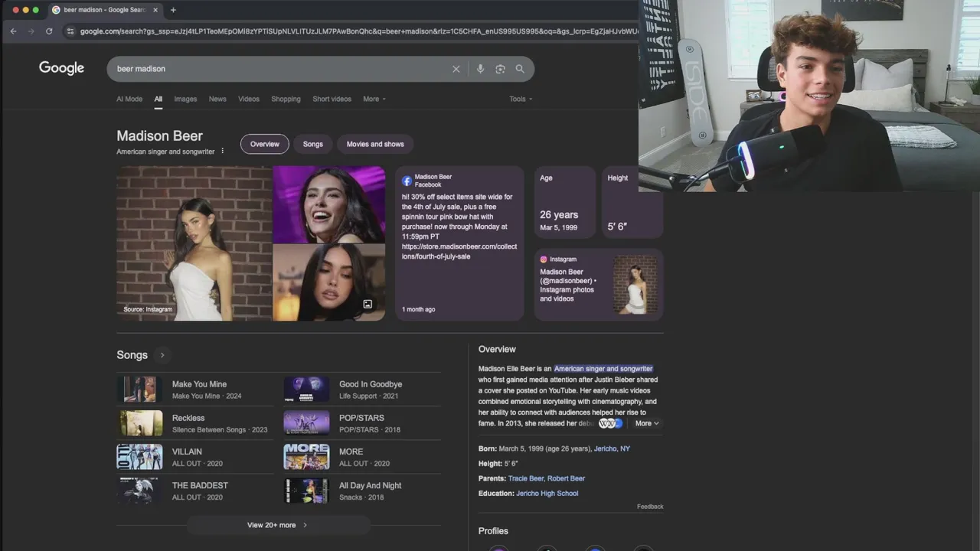Open search by image lens icon
Image resolution: width=980 pixels, height=551 pixels.
tap(500, 69)
